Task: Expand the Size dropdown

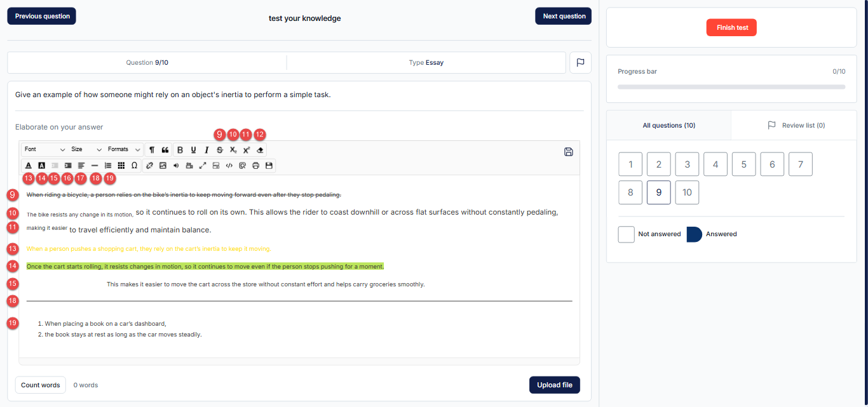Action: (86, 149)
